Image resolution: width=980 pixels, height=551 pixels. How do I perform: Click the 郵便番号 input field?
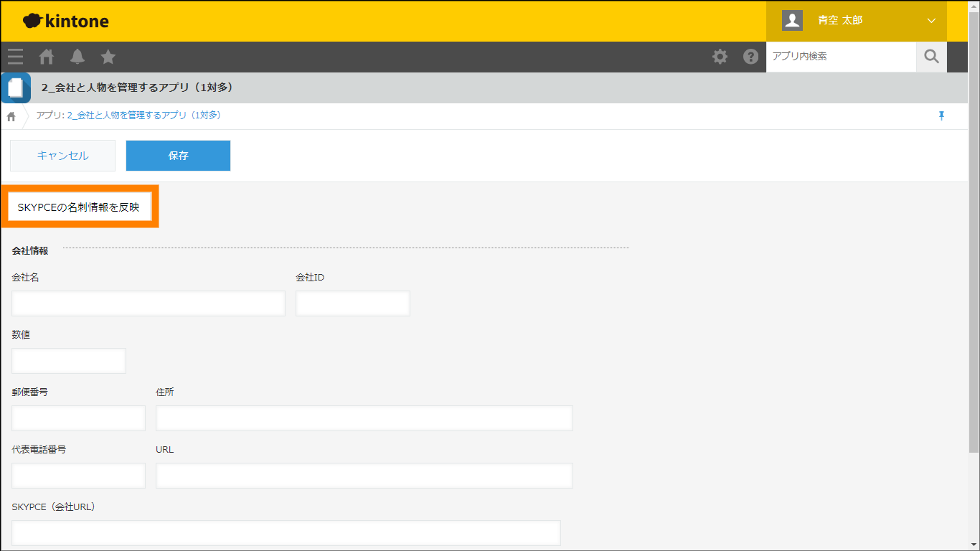click(x=78, y=418)
